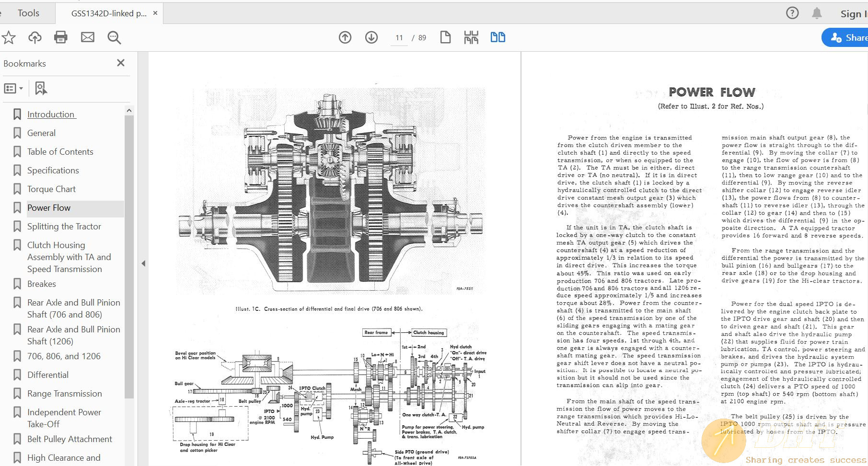Go to previous page with up arrow
The image size is (868, 466).
coord(345,37)
